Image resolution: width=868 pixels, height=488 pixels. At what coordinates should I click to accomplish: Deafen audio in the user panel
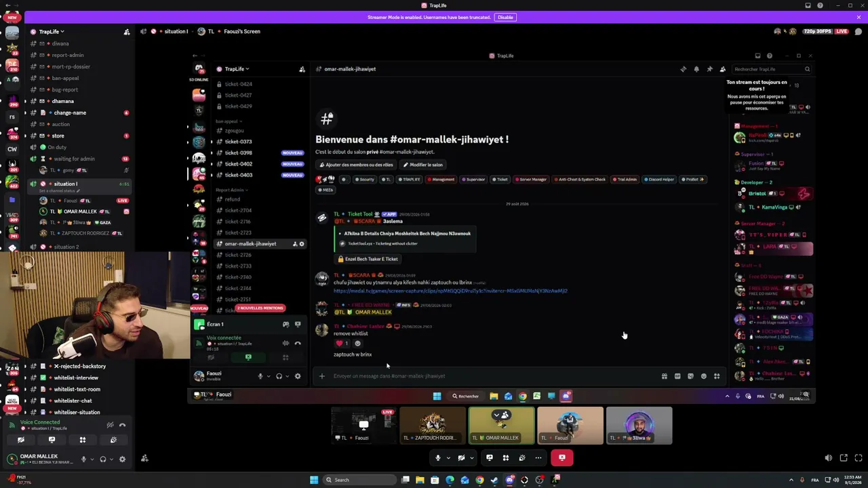(x=103, y=459)
